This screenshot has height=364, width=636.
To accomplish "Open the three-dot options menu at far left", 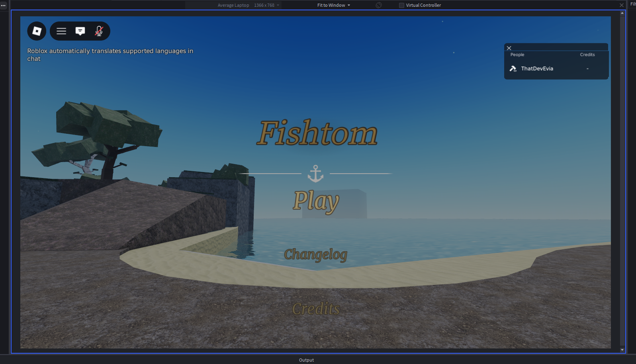I will tap(3, 5).
